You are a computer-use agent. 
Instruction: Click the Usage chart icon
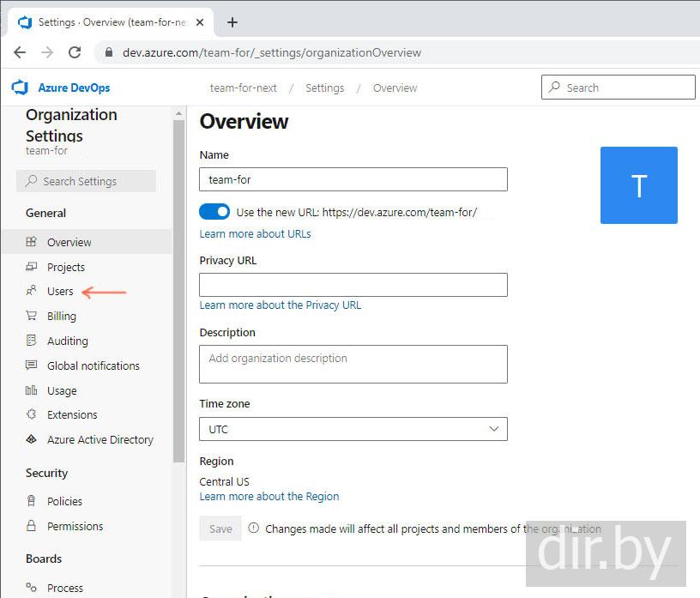point(32,390)
